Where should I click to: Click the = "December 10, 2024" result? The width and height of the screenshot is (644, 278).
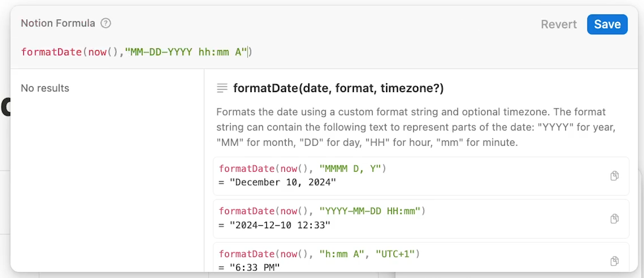(277, 183)
